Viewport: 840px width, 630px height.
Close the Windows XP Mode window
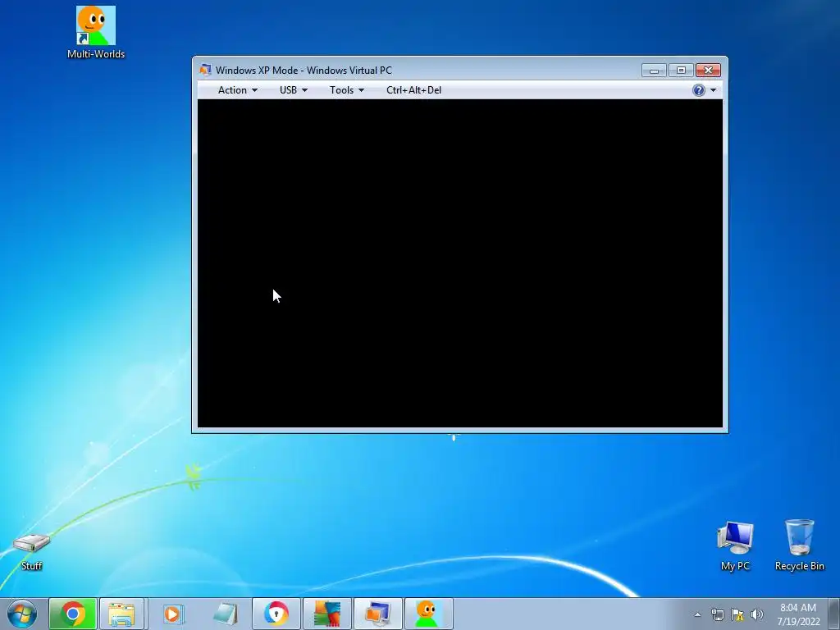708,71
